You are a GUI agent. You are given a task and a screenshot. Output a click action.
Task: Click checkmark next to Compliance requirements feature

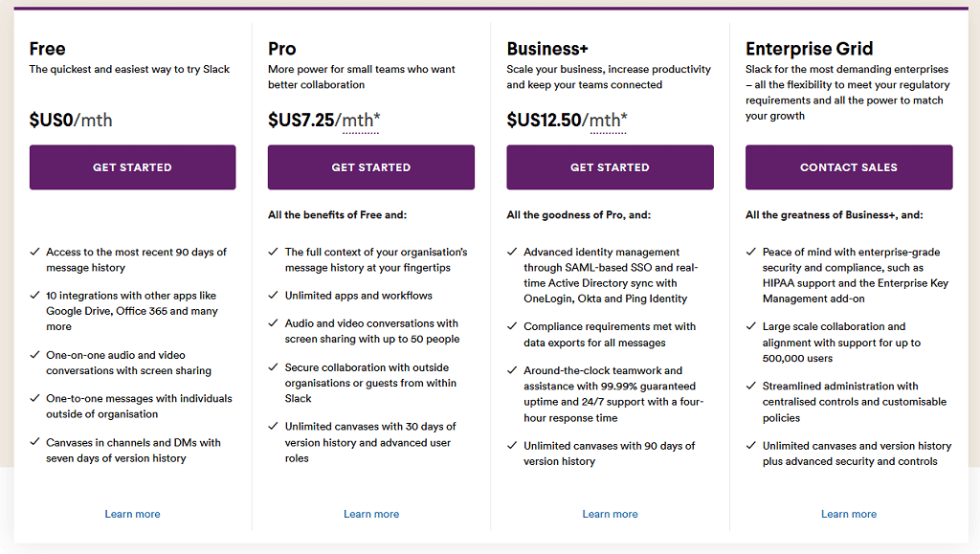pos(512,327)
